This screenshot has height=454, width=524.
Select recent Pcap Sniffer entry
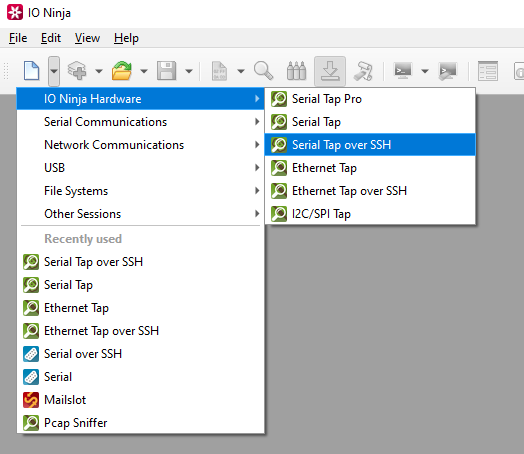click(x=140, y=423)
